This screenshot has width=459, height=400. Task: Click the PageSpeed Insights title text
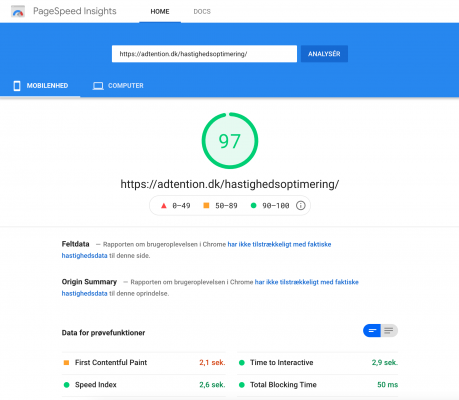pos(75,11)
